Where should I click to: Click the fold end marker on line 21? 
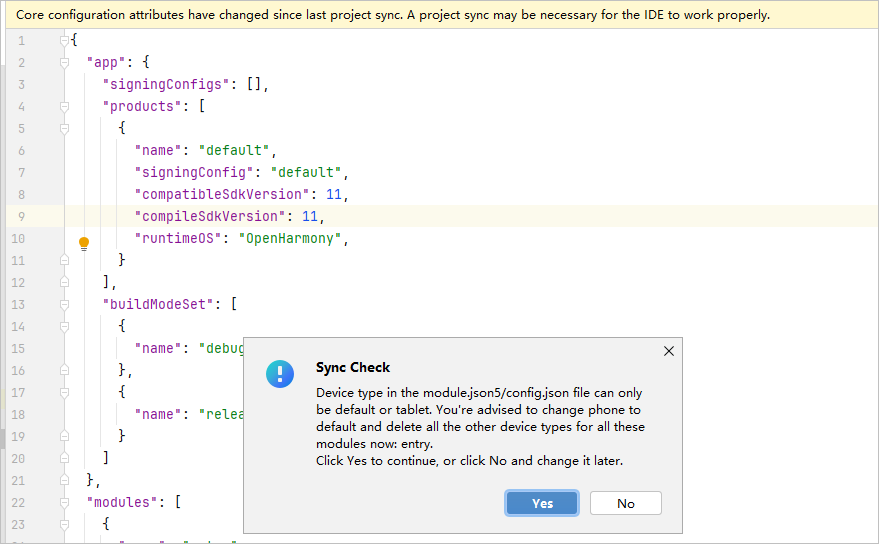[64, 480]
